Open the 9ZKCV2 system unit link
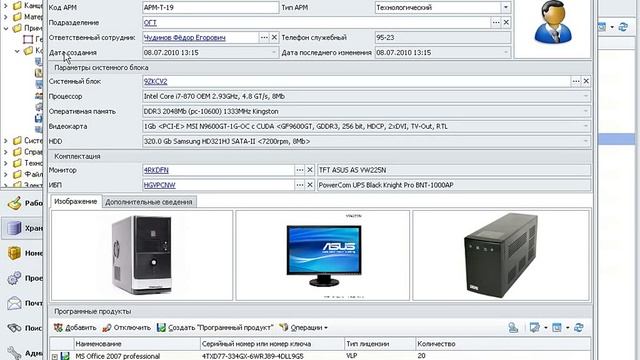The image size is (640, 360). pyautogui.click(x=156, y=82)
